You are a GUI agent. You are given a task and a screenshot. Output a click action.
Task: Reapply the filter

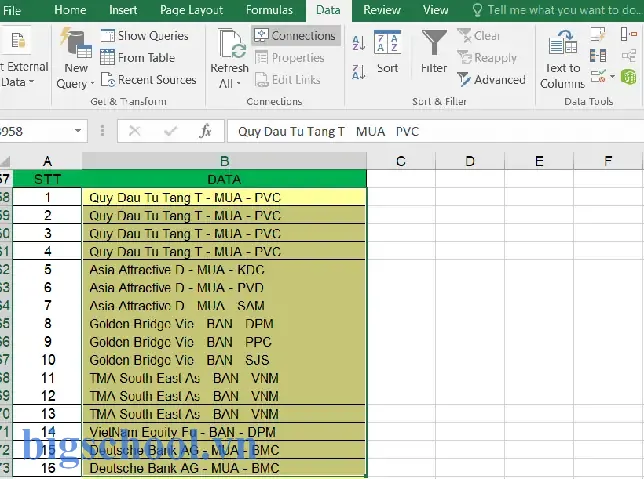487,58
